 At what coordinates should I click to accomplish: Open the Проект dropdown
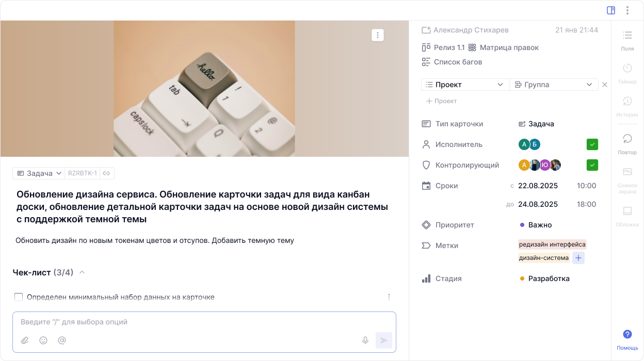click(465, 85)
